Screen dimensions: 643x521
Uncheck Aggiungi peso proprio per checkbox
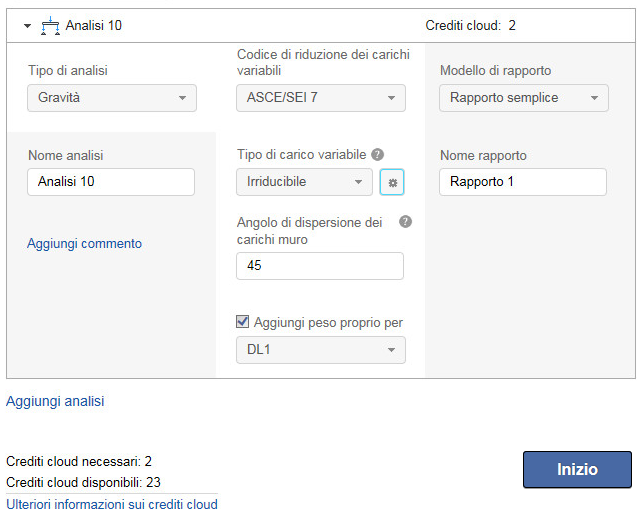243,322
